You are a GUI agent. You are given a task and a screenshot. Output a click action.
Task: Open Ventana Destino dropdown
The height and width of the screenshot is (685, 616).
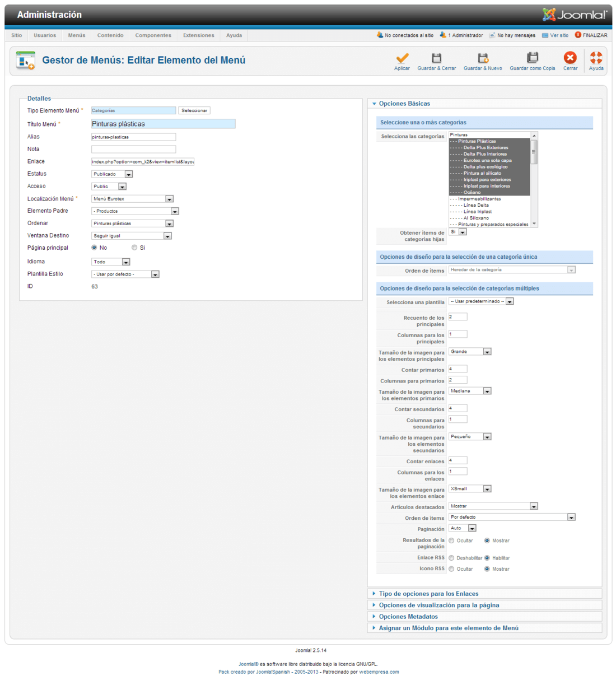131,236
